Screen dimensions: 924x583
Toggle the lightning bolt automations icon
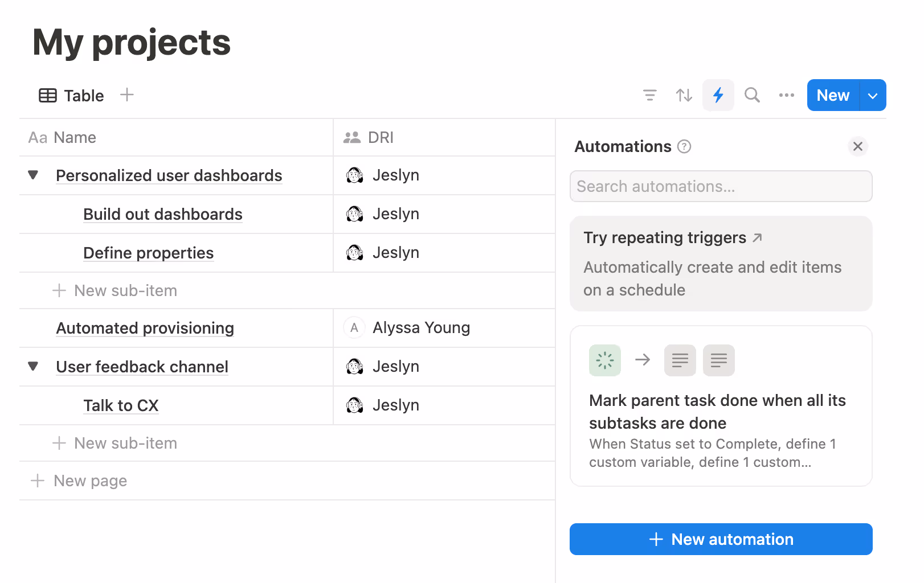pos(718,95)
